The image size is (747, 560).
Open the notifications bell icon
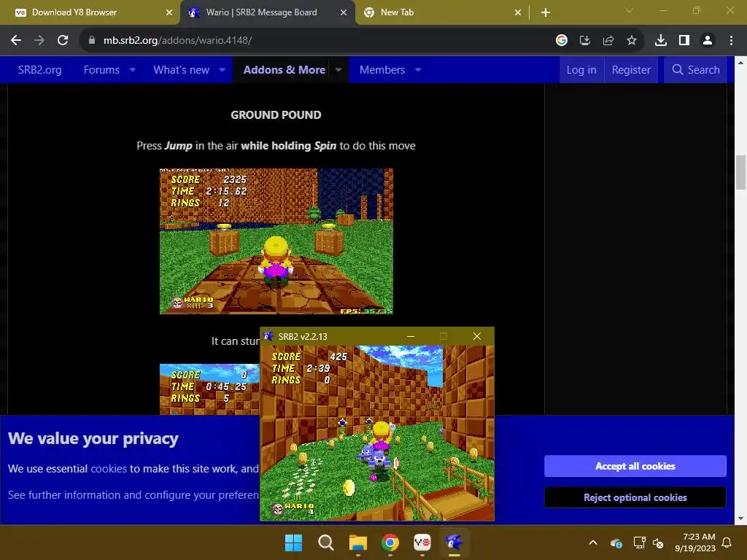(x=727, y=542)
